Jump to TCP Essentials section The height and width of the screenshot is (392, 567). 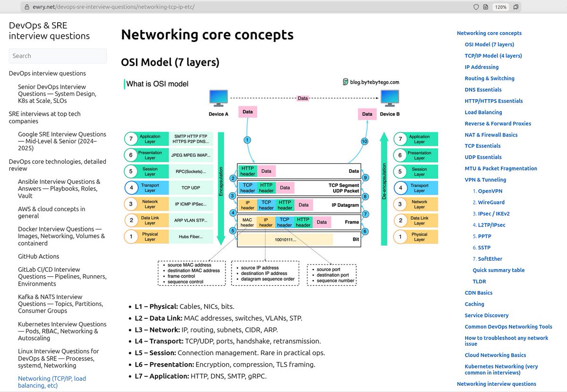point(482,146)
